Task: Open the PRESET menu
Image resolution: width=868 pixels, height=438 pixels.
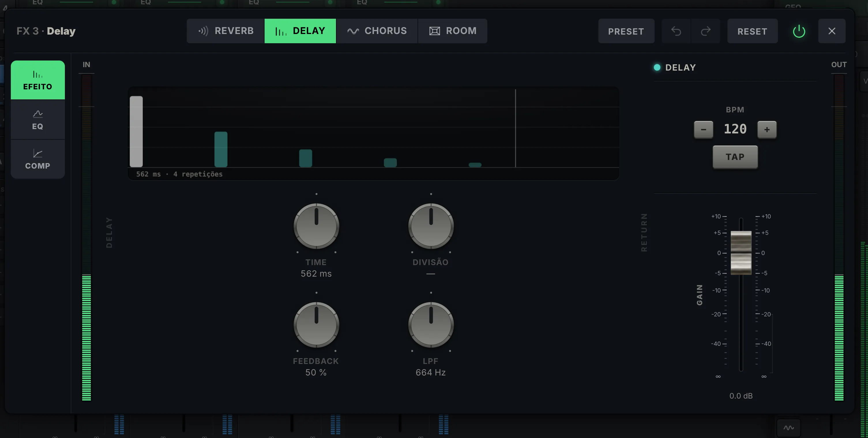Action: [626, 31]
